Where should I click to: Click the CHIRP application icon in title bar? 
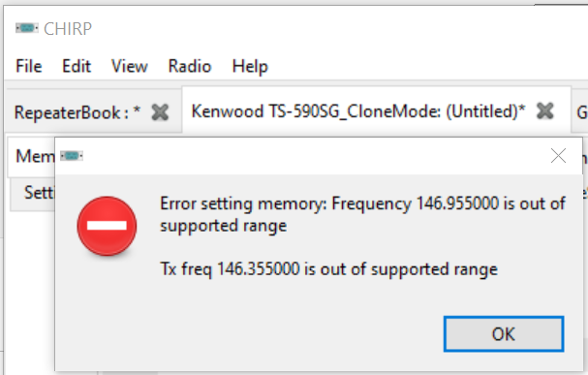(26, 28)
